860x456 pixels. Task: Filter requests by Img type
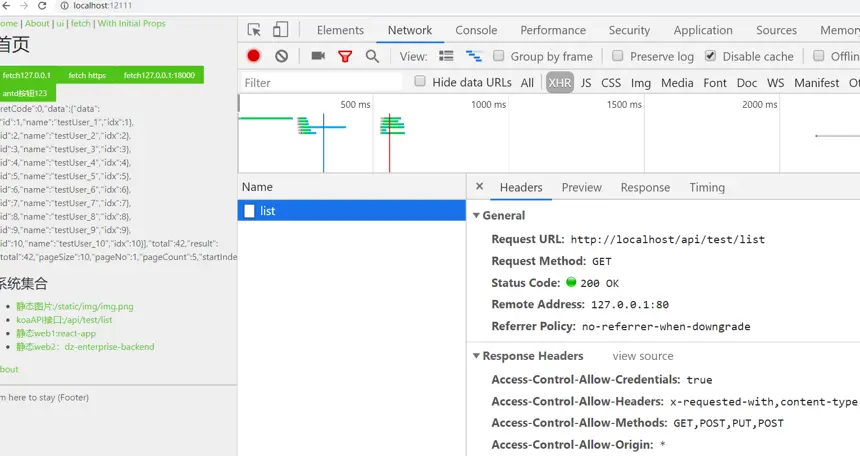[641, 83]
